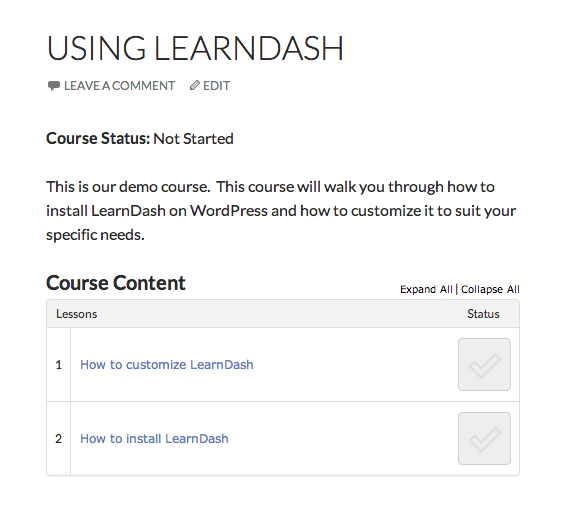579x519 pixels.
Task: Click the speech bubble comment icon
Action: (54, 86)
